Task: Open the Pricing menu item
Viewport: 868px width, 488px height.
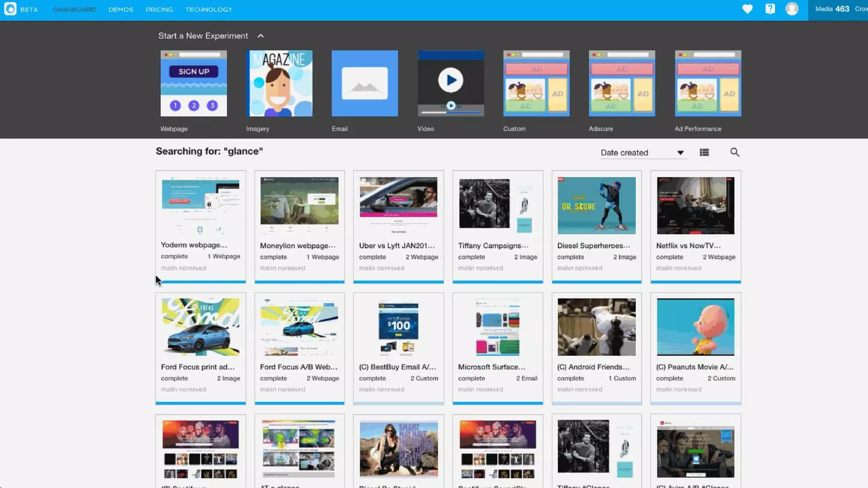Action: click(159, 9)
